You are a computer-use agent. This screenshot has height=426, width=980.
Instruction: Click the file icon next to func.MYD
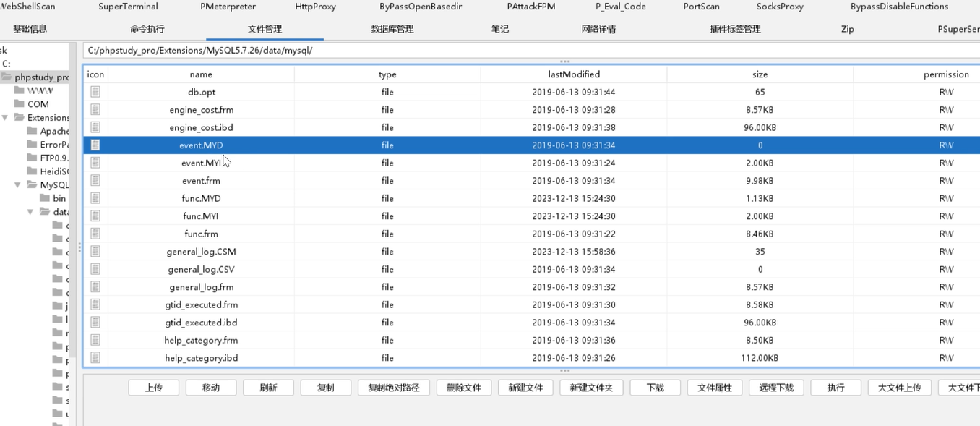[95, 198]
